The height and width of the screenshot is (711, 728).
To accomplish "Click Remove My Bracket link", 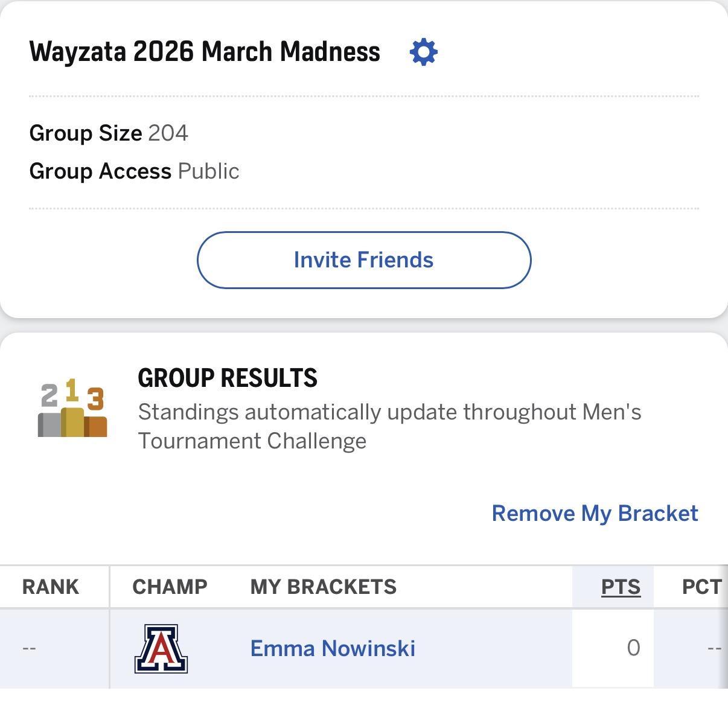I will pos(595,513).
